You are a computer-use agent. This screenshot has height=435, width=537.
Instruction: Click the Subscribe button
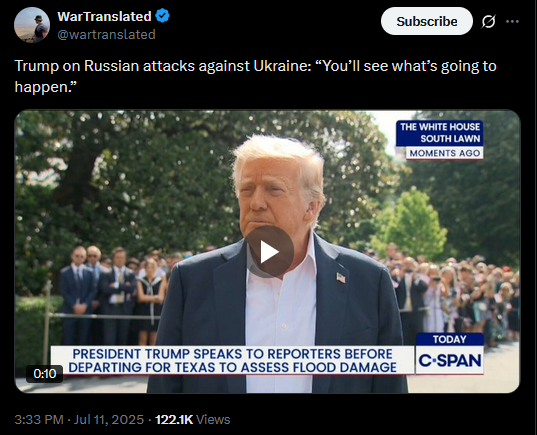tap(427, 21)
